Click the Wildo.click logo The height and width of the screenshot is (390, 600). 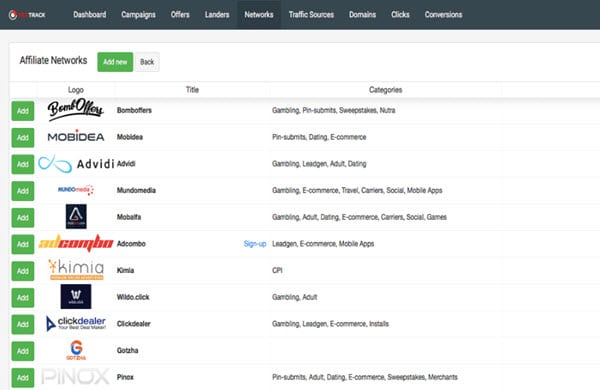pyautogui.click(x=76, y=296)
